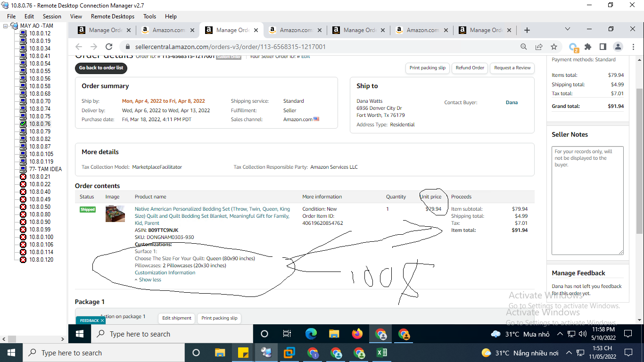The image size is (644, 362).
Task: Open Firefox in the remote taskbar
Action: click(x=357, y=334)
